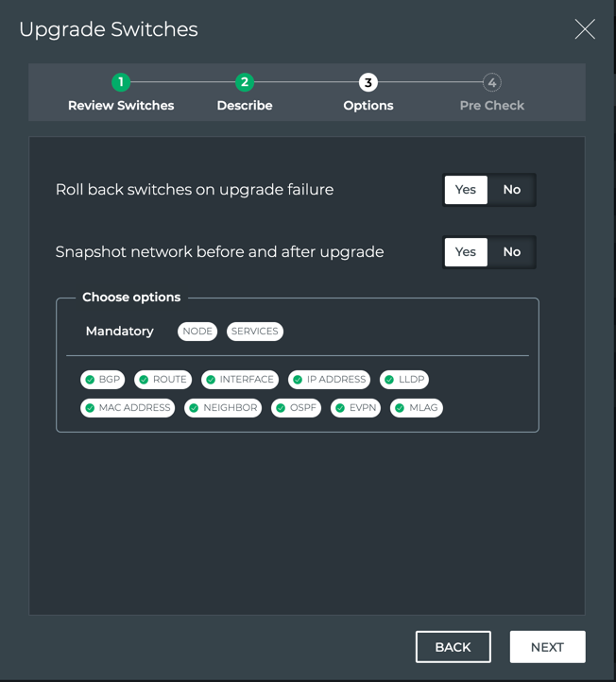Close the Upgrade Switches dialog

[x=585, y=29]
